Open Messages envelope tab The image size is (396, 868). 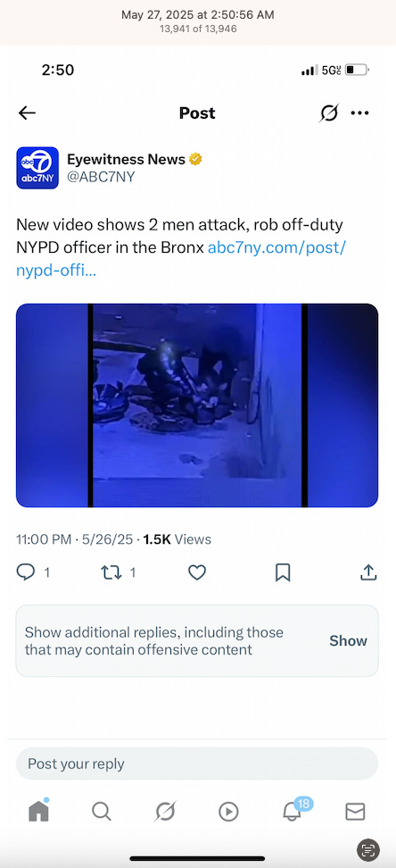[355, 812]
